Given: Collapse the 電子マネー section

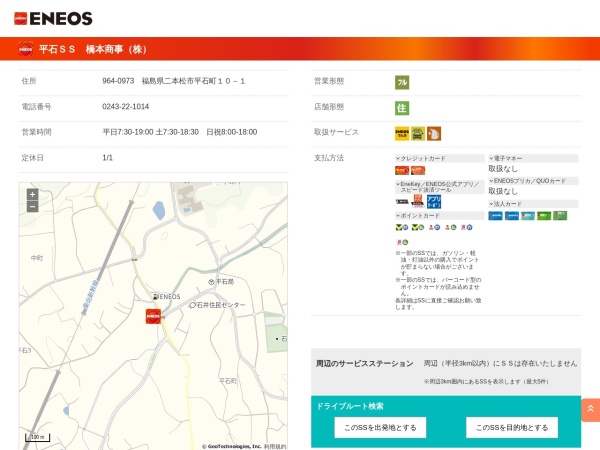Looking at the screenshot, I should pos(533,158).
